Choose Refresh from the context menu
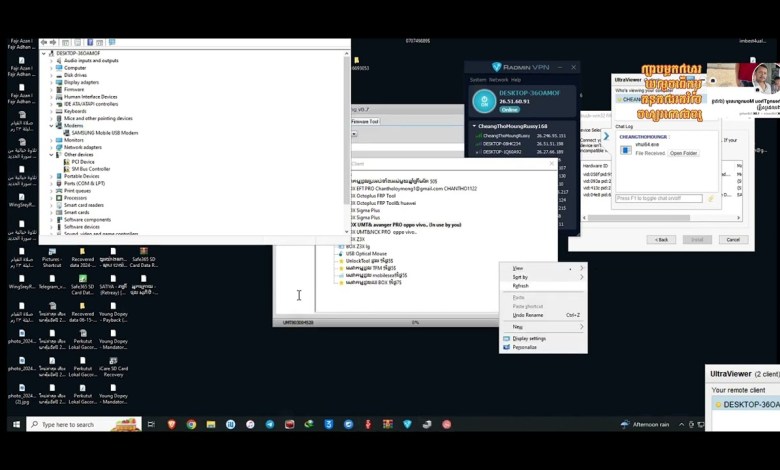This screenshot has height=470, width=780. point(521,286)
